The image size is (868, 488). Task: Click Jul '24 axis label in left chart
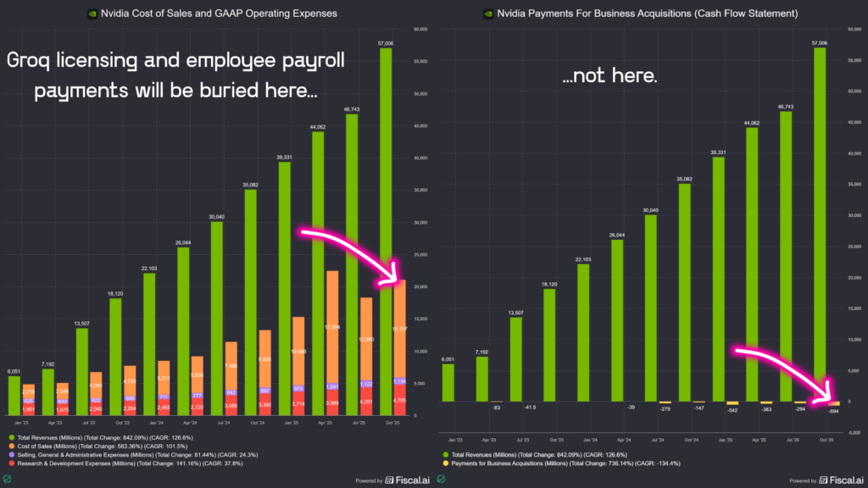pos(224,423)
